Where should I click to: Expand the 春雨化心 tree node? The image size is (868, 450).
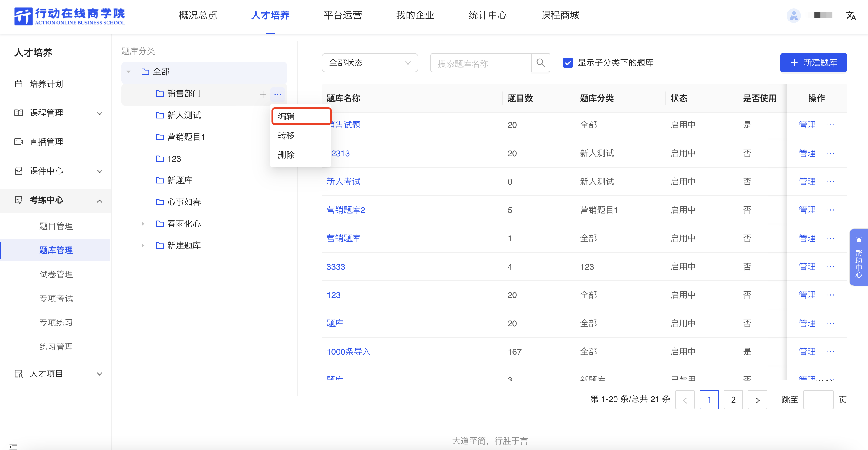(143, 224)
